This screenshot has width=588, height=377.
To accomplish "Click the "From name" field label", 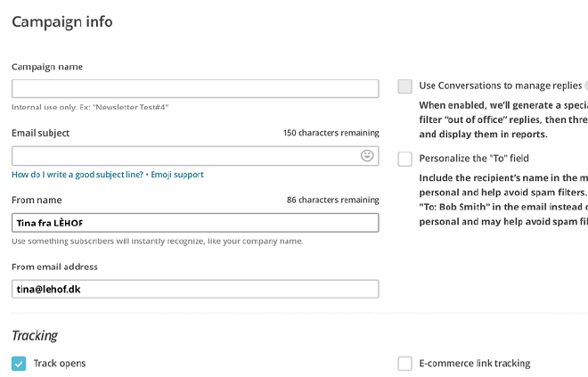I will tap(36, 200).
